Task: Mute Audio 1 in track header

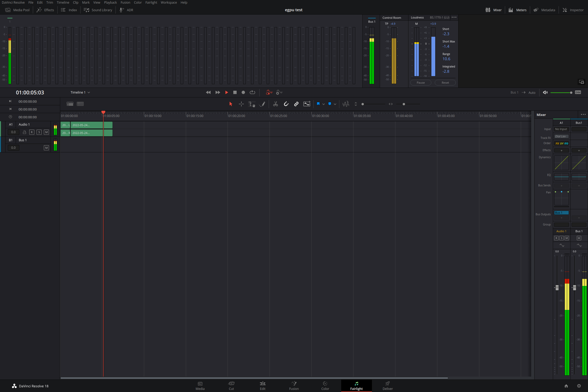Action: (46, 132)
